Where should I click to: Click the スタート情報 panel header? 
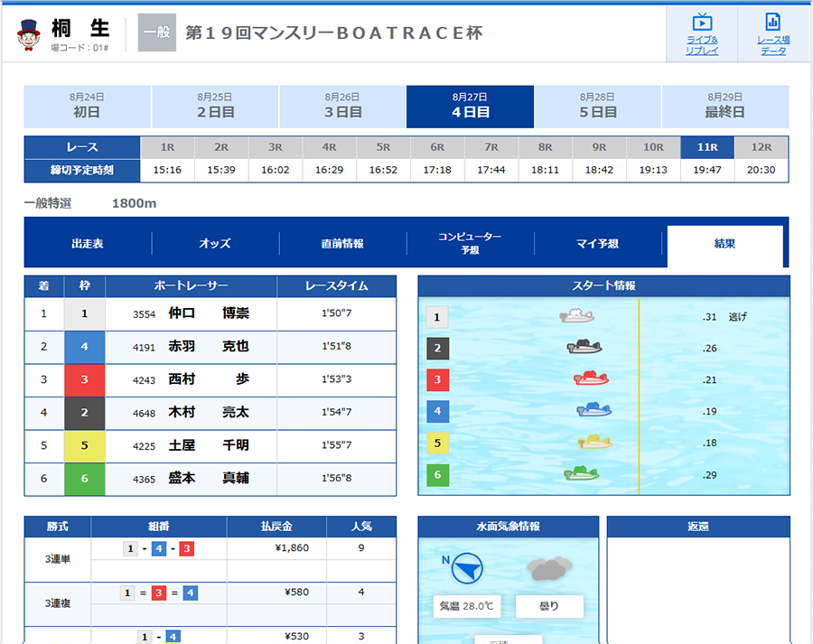603,285
